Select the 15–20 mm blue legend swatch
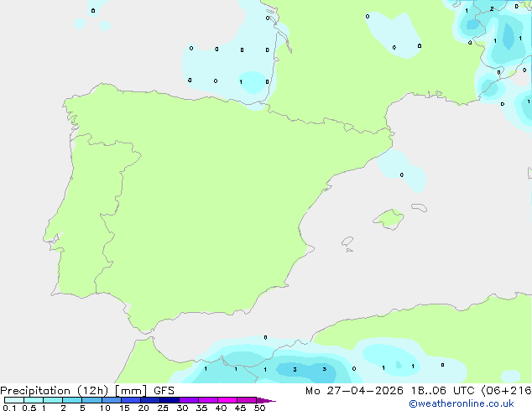Image resolution: width=532 pixels, height=411 pixels. point(131,400)
